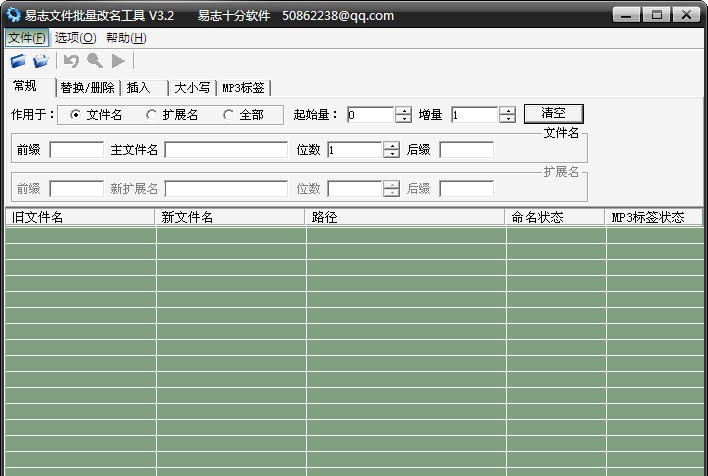
Task: Open the 帮助(H) menu
Action: coord(126,38)
